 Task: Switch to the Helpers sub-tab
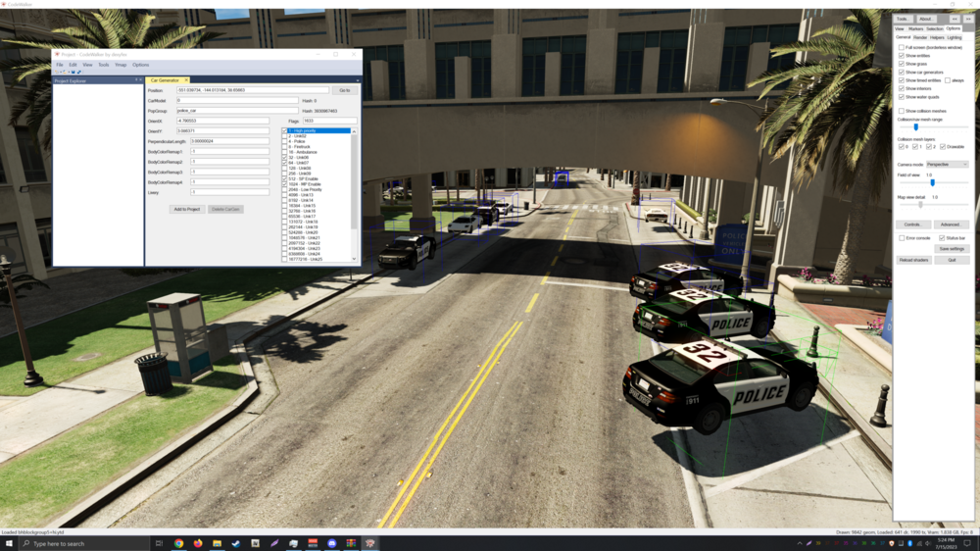(937, 37)
